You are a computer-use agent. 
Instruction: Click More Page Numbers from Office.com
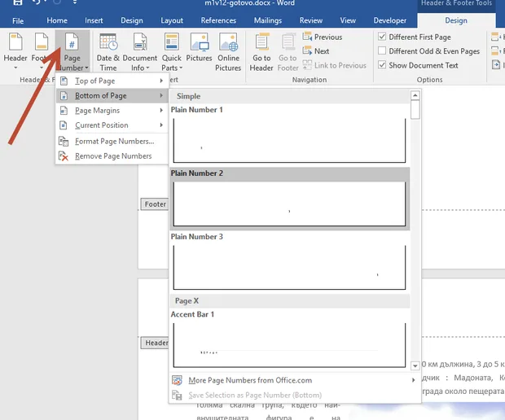294,380
